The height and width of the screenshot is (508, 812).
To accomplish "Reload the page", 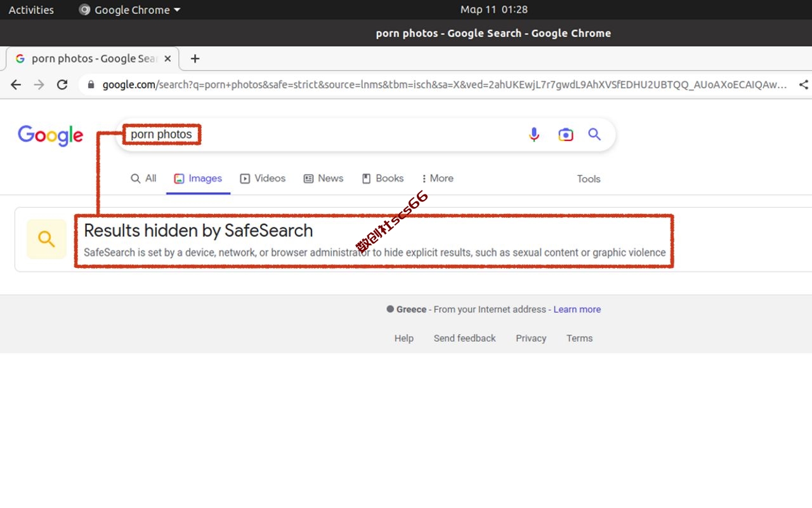I will (x=62, y=84).
